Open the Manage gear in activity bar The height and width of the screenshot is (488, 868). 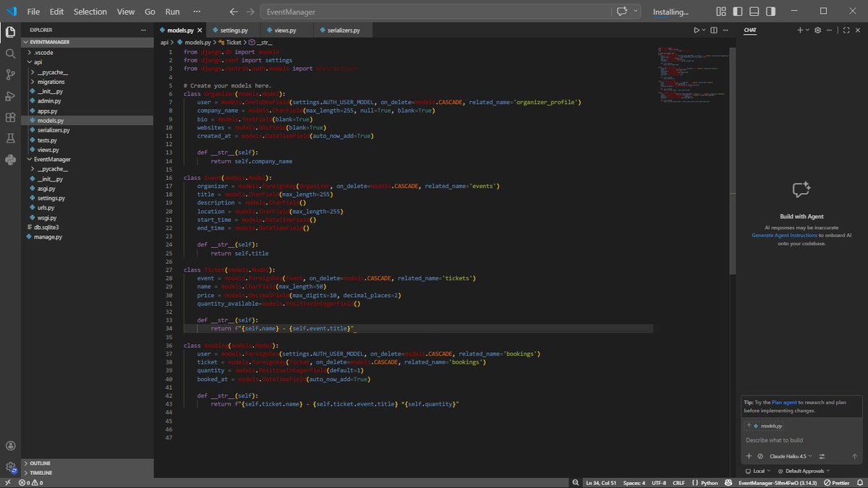(10, 467)
